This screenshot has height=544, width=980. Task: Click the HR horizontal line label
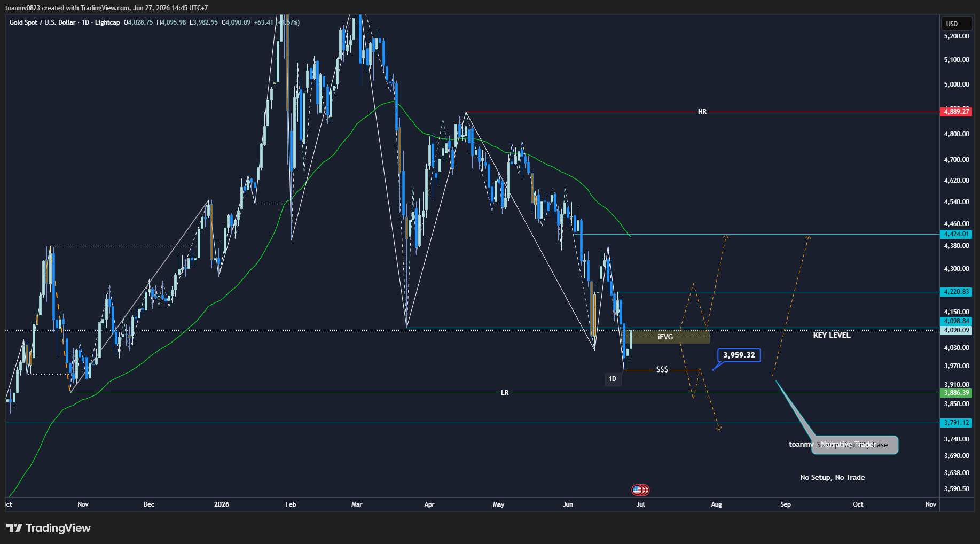click(x=702, y=112)
